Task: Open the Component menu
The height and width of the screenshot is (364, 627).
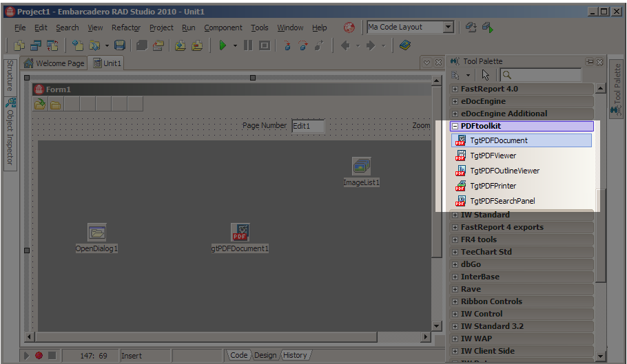Action: pos(223,28)
